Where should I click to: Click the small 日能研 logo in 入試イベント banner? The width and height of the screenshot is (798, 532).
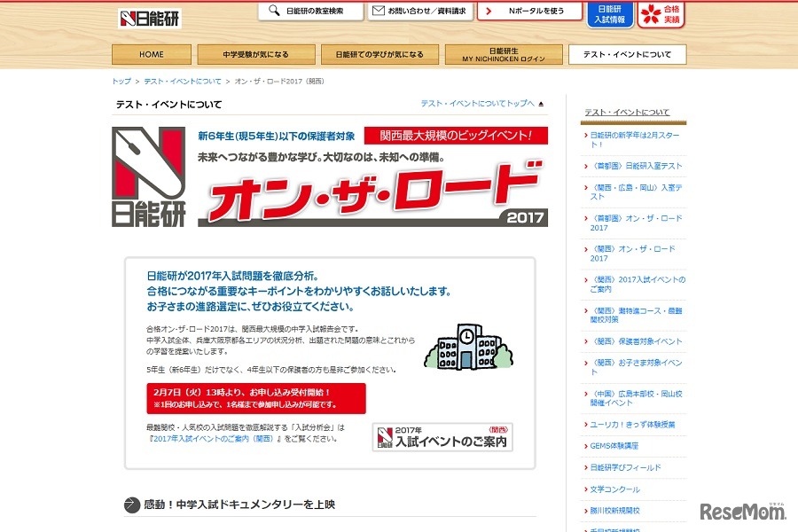tap(385, 437)
